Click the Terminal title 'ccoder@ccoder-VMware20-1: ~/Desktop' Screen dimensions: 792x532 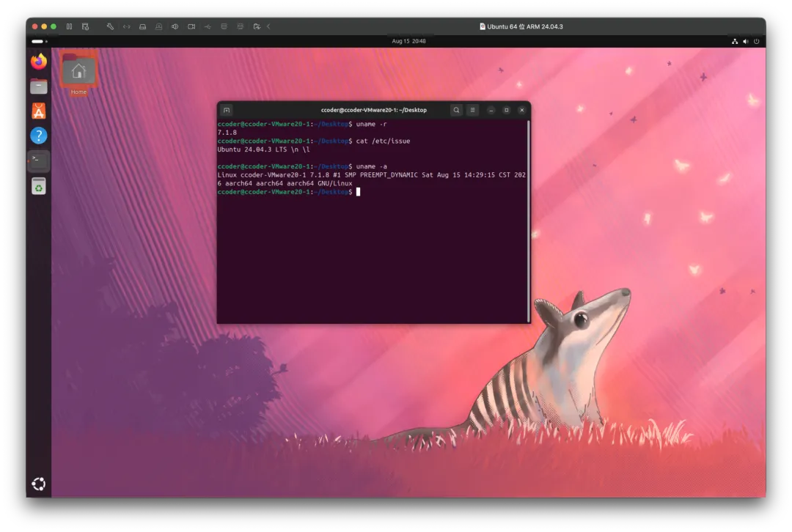click(374, 110)
